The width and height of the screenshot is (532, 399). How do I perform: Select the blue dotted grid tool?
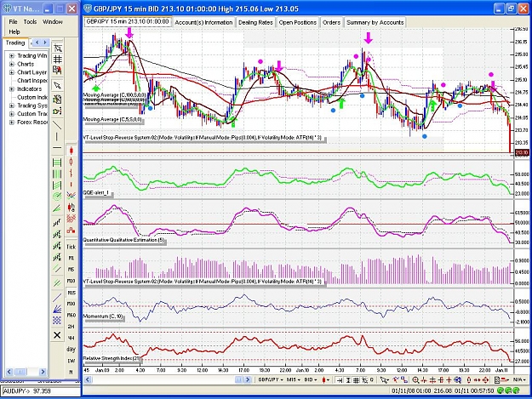pyautogui.click(x=57, y=320)
